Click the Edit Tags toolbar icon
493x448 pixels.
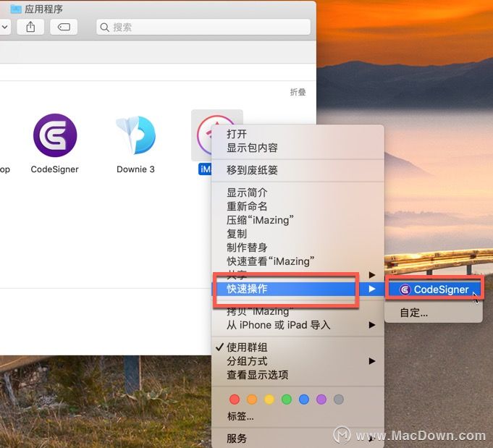(x=64, y=27)
